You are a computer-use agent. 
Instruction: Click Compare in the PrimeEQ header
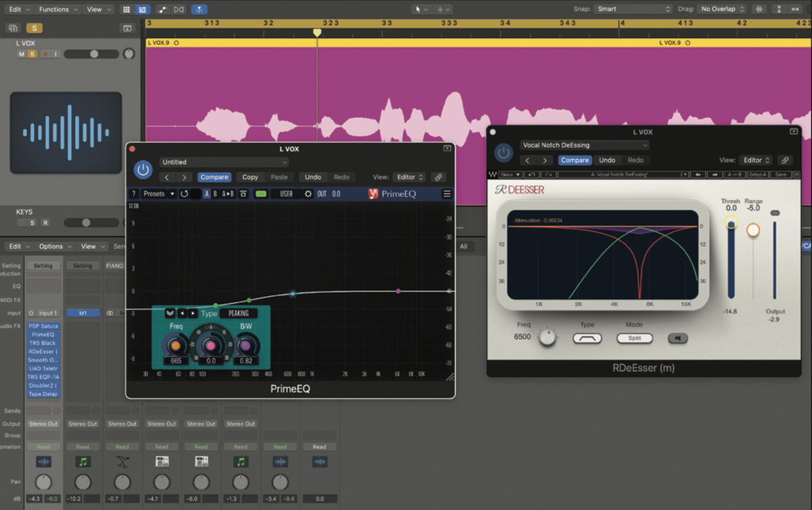click(214, 177)
